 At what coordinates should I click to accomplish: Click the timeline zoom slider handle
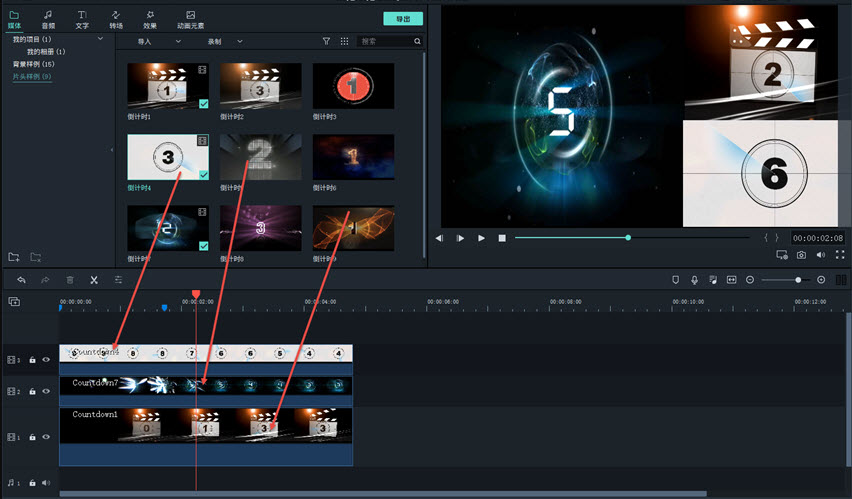point(798,280)
